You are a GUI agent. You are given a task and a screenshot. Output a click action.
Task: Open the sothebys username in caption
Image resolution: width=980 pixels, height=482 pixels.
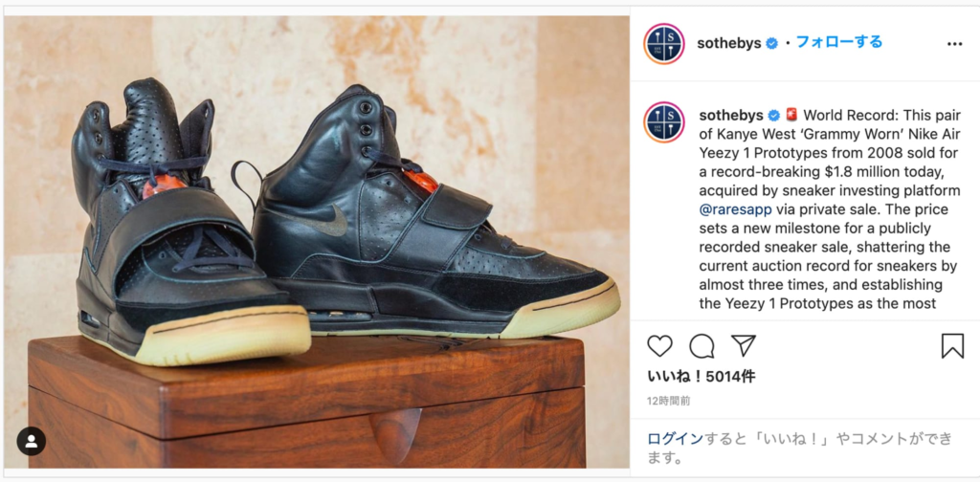point(731,116)
